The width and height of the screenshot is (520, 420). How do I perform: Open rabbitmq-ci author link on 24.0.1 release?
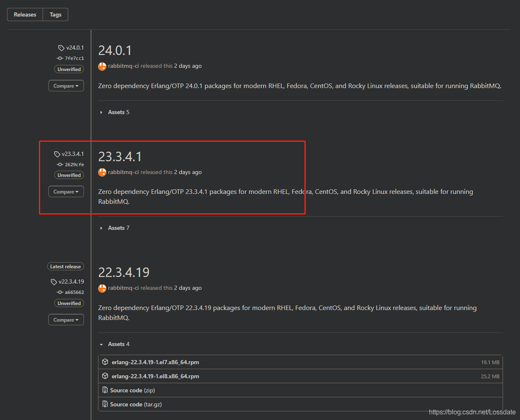pos(123,66)
